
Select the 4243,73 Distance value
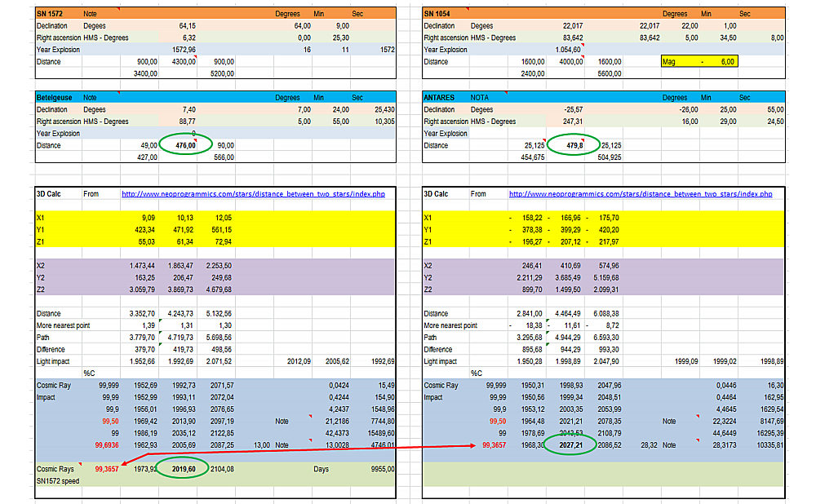(x=181, y=313)
